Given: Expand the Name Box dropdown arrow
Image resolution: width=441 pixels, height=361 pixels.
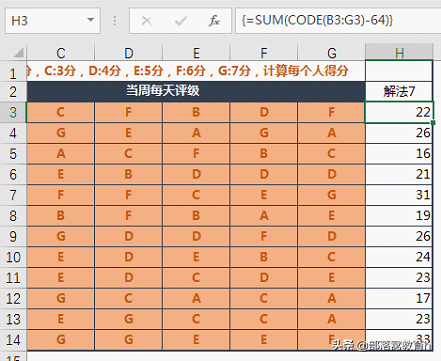Looking at the screenshot, I should point(90,20).
